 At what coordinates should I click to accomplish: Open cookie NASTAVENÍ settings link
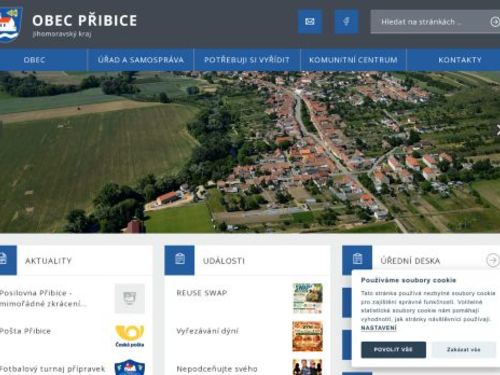(x=379, y=328)
